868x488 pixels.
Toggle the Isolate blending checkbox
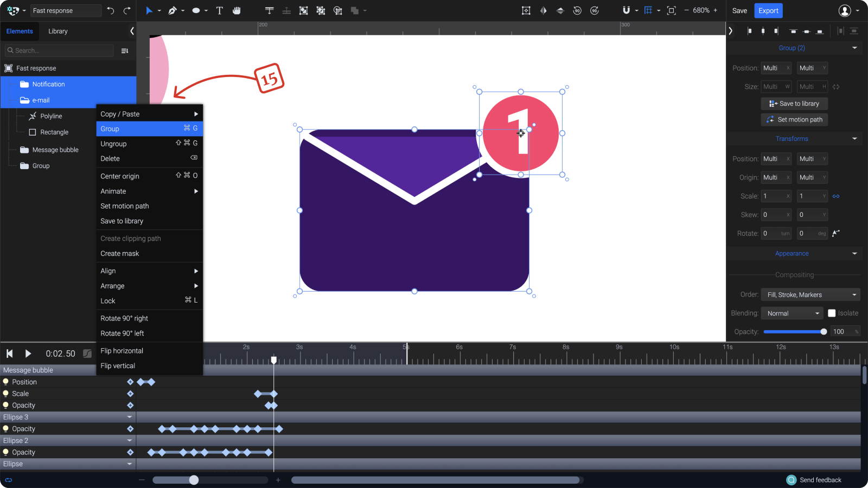832,313
